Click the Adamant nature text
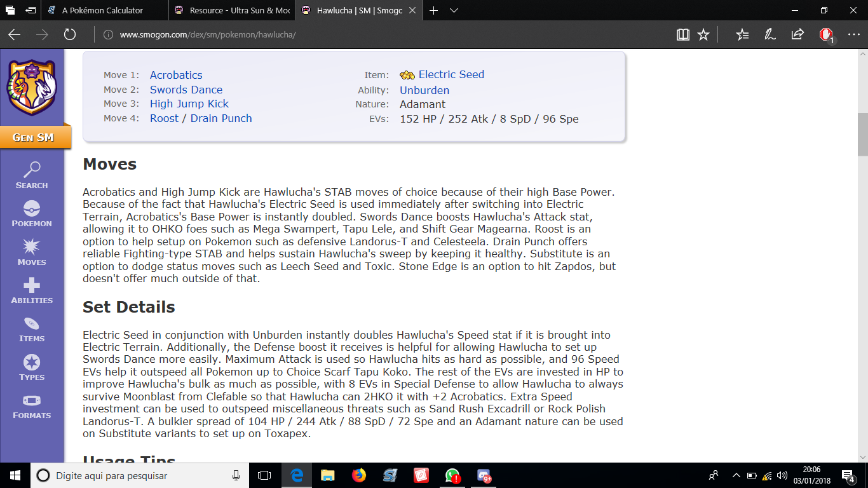868x488 pixels. [423, 104]
